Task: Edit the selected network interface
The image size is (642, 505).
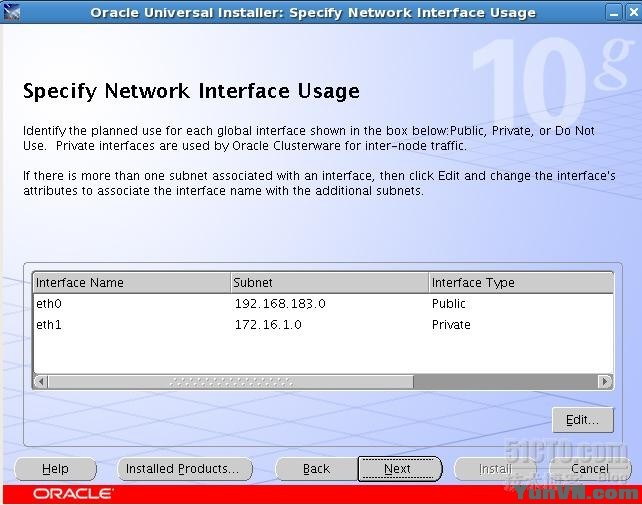Action: [583, 420]
